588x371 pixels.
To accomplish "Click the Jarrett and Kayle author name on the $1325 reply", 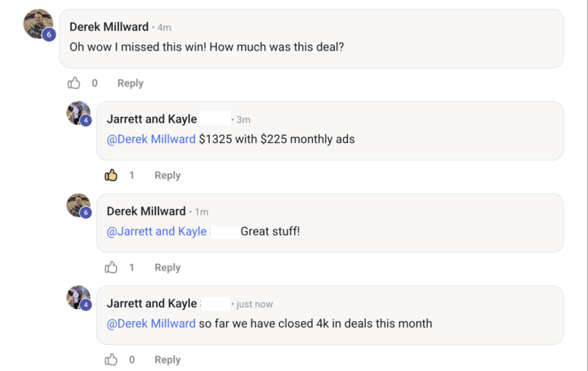I will [152, 119].
